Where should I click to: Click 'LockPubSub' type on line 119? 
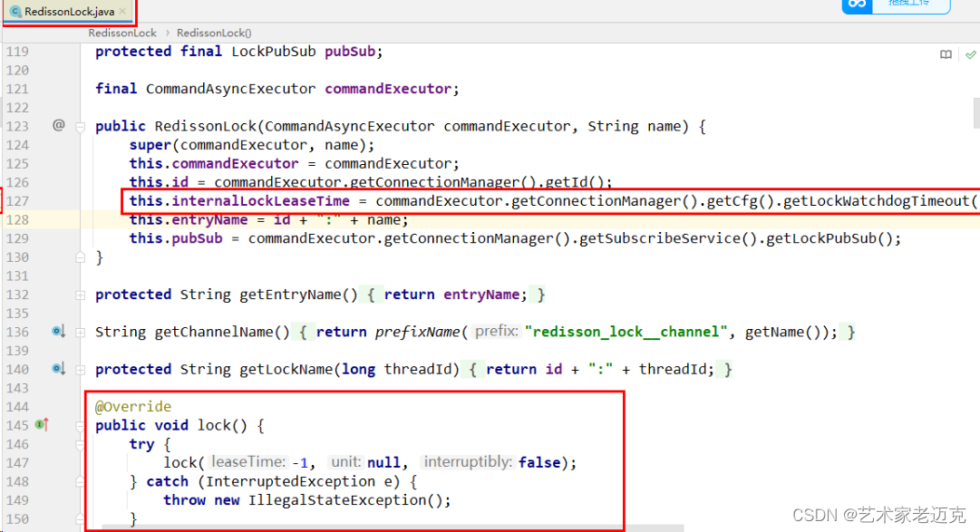click(x=274, y=52)
